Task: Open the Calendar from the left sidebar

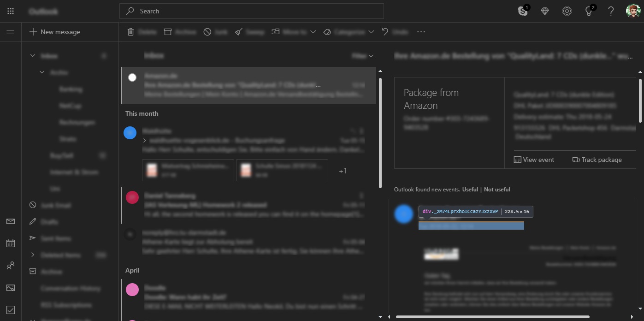Action: (x=10, y=243)
